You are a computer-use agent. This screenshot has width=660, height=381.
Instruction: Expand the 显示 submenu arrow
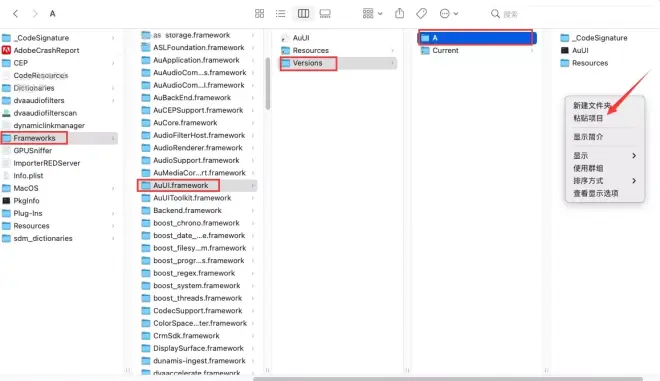pyautogui.click(x=634, y=156)
